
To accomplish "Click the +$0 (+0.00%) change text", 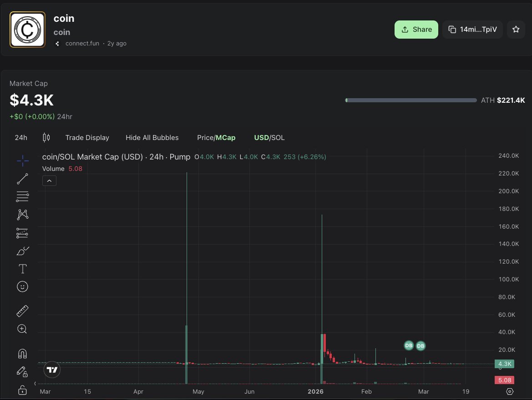I will tap(32, 117).
